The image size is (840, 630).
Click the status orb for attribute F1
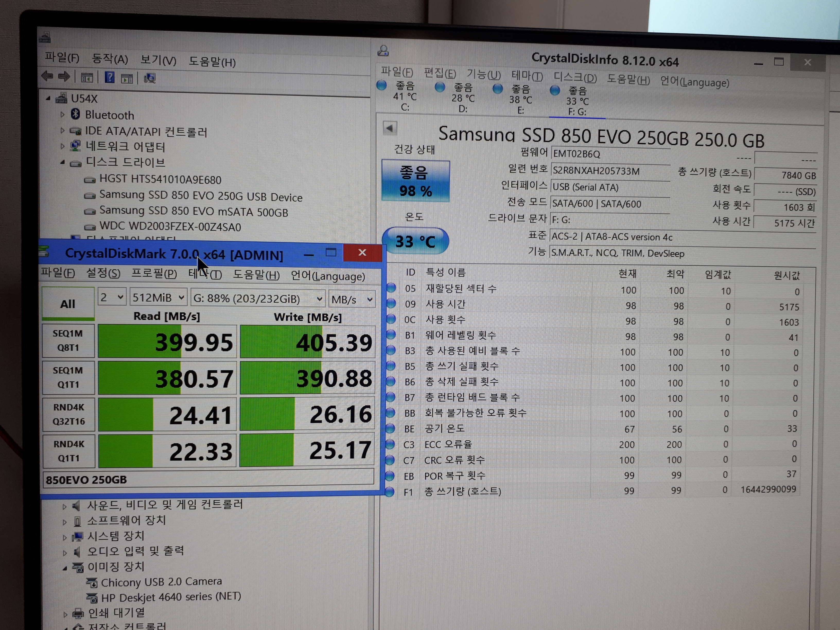point(390,492)
